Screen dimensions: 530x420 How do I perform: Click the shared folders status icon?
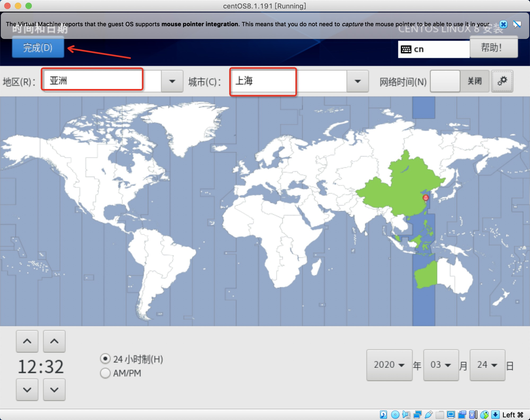pos(440,414)
